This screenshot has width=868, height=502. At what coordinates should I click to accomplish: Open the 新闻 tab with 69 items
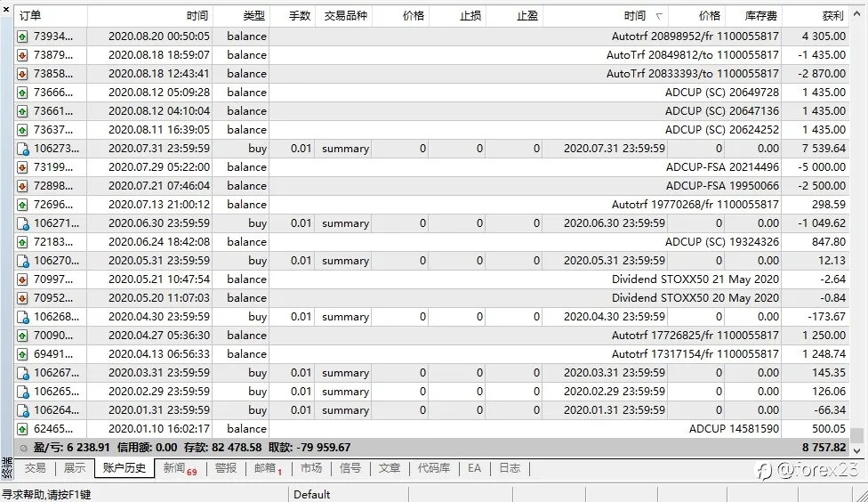(180, 469)
